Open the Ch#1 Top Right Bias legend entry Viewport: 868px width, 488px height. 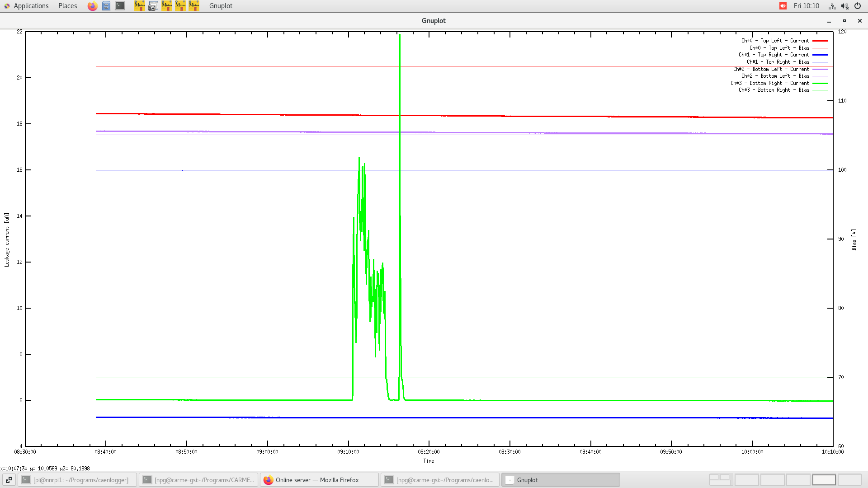[x=778, y=62]
